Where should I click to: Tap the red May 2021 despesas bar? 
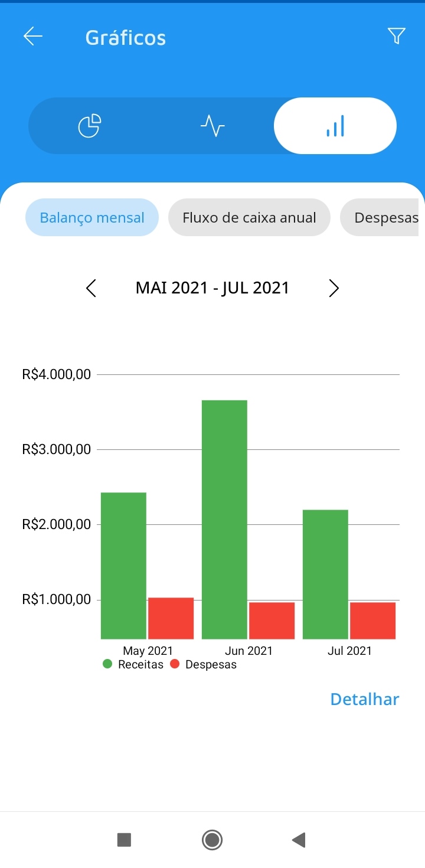[171, 618]
